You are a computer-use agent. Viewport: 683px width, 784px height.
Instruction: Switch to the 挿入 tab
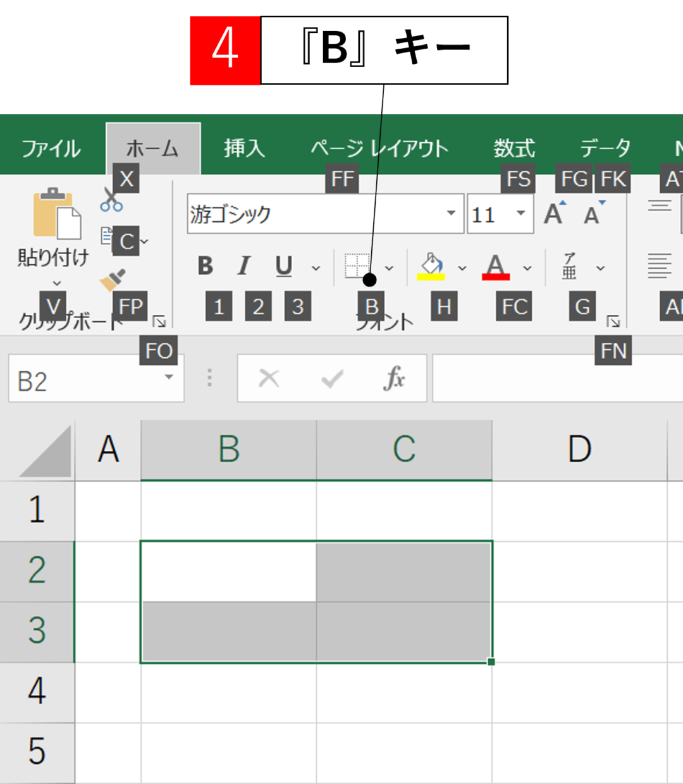(x=244, y=149)
